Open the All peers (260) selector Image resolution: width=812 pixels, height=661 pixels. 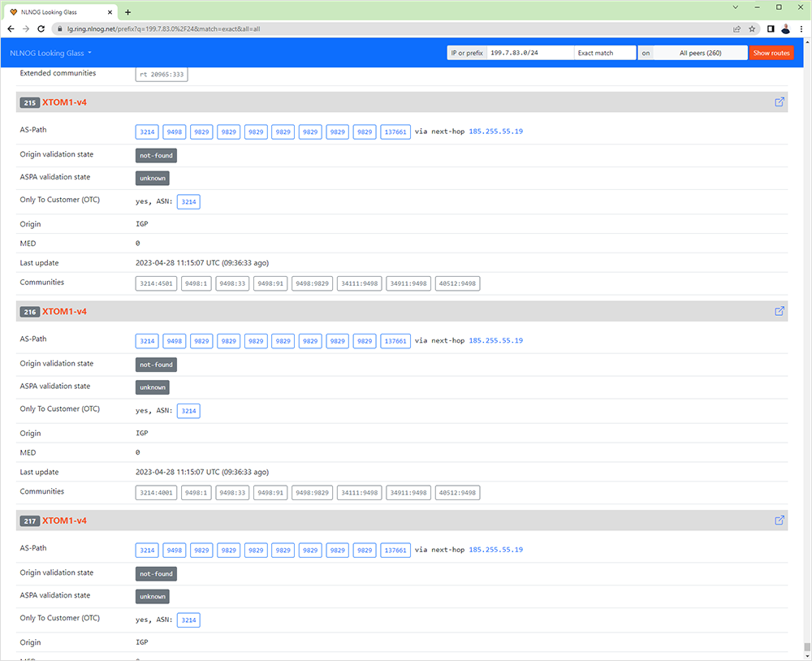pos(700,53)
